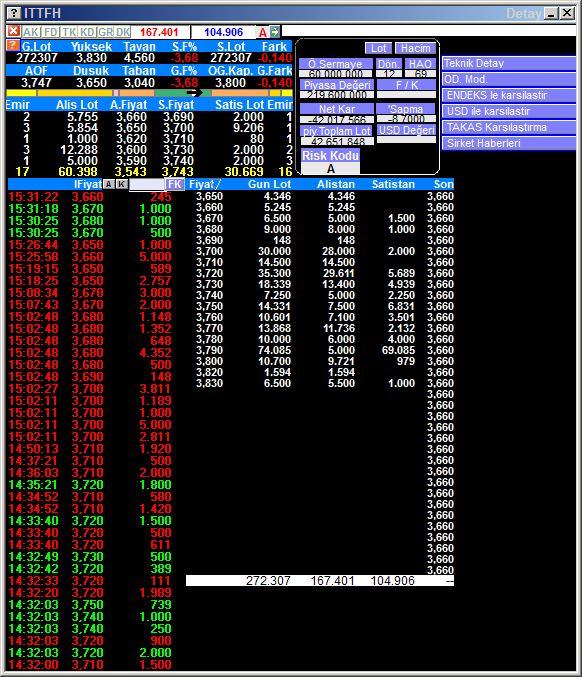
Task: Click the orange question mark icon next to G.Lot
Action: (13, 45)
